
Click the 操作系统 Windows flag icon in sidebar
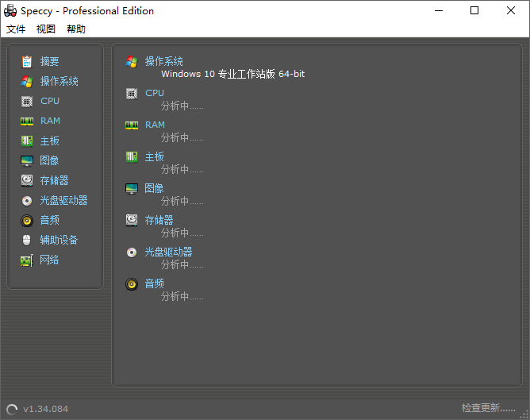27,82
